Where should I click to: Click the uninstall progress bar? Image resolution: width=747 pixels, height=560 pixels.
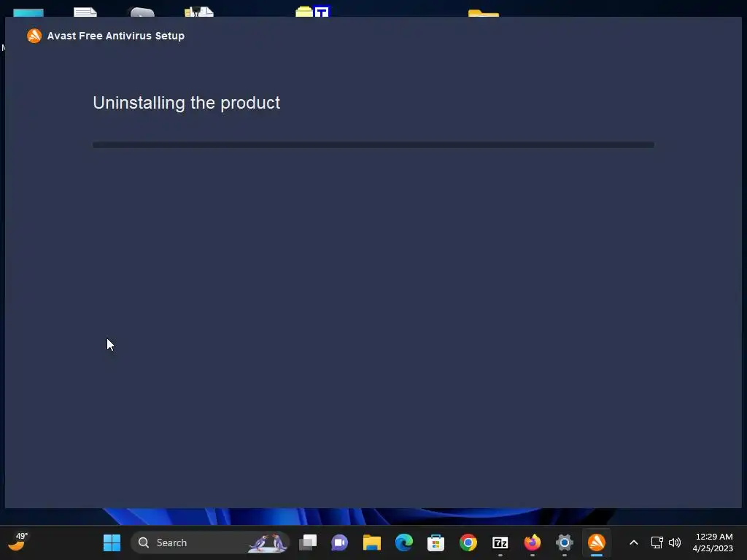click(373, 145)
